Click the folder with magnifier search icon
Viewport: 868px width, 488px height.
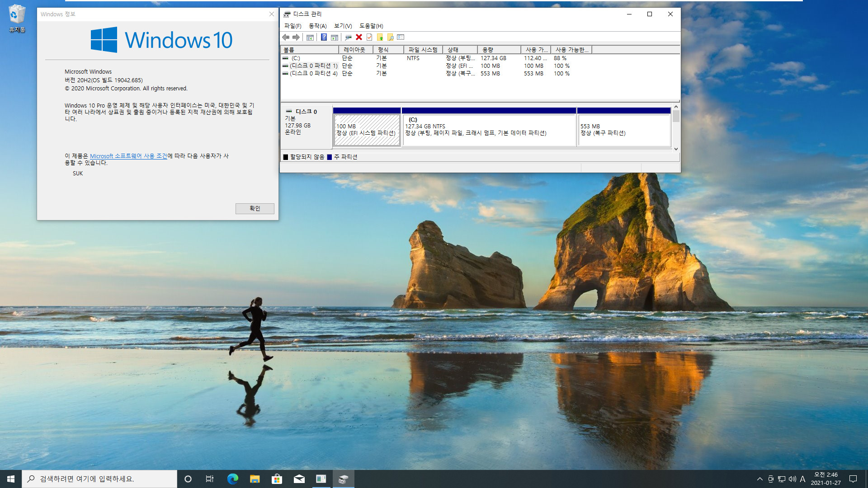390,38
